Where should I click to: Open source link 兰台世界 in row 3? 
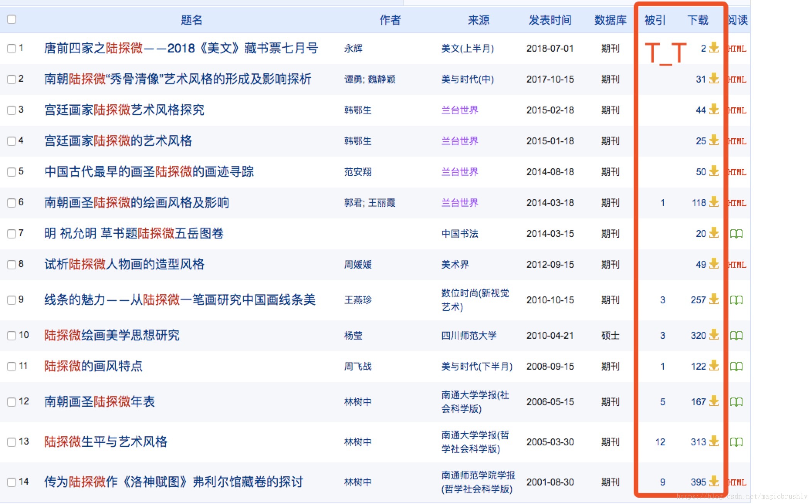[460, 110]
